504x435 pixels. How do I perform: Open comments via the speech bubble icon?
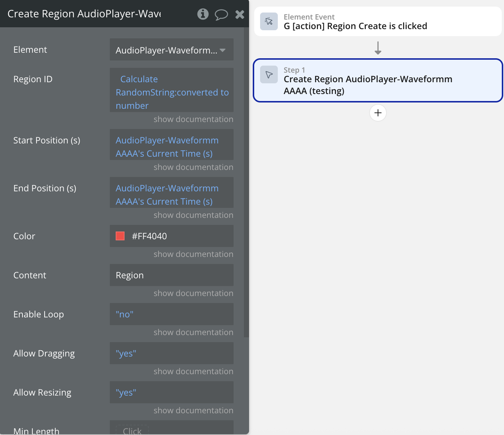point(221,14)
